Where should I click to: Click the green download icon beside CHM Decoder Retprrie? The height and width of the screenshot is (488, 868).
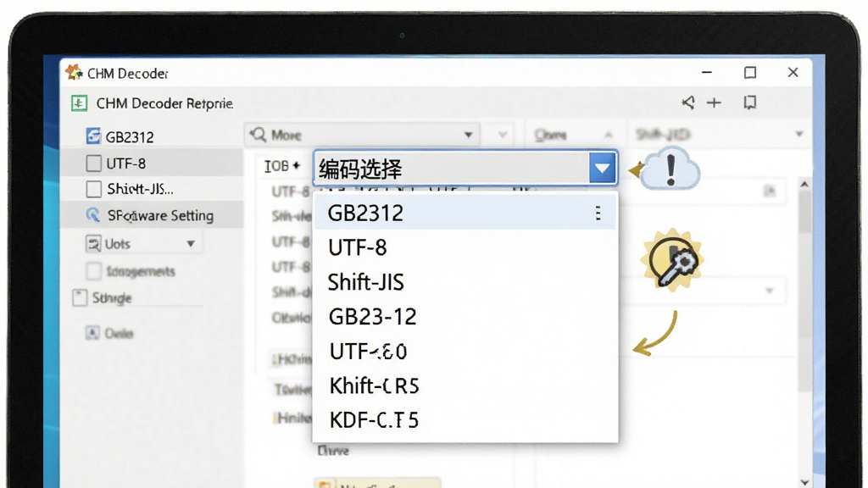tap(79, 103)
